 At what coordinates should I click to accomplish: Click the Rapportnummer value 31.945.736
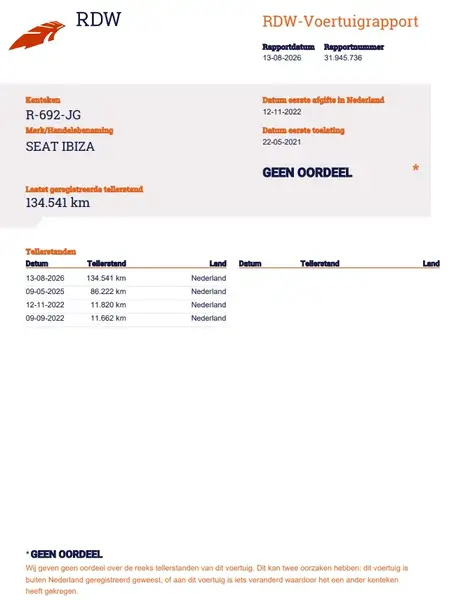(343, 58)
